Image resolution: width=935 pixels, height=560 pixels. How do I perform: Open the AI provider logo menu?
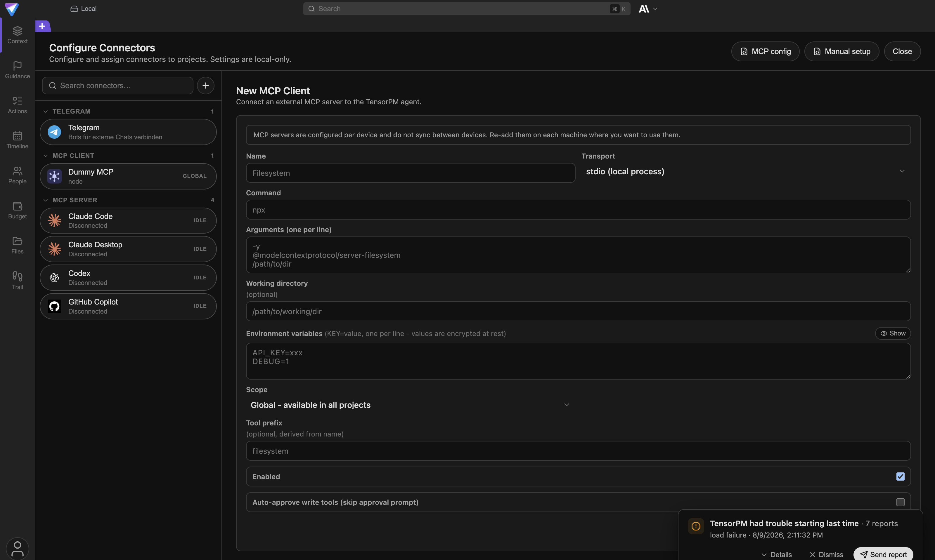[647, 9]
